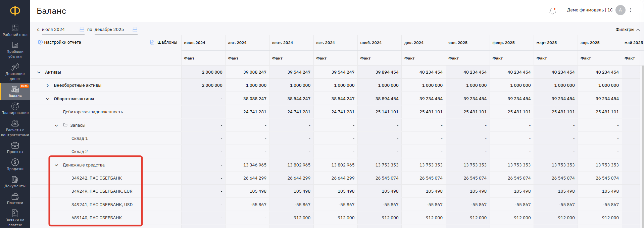
Task: Collapse the Оборотные активы group
Action: 48,99
